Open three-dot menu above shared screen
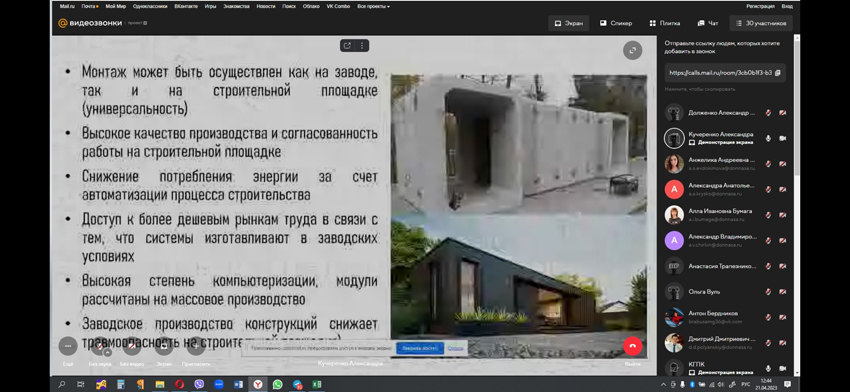This screenshot has width=850, height=392. pyautogui.click(x=362, y=46)
